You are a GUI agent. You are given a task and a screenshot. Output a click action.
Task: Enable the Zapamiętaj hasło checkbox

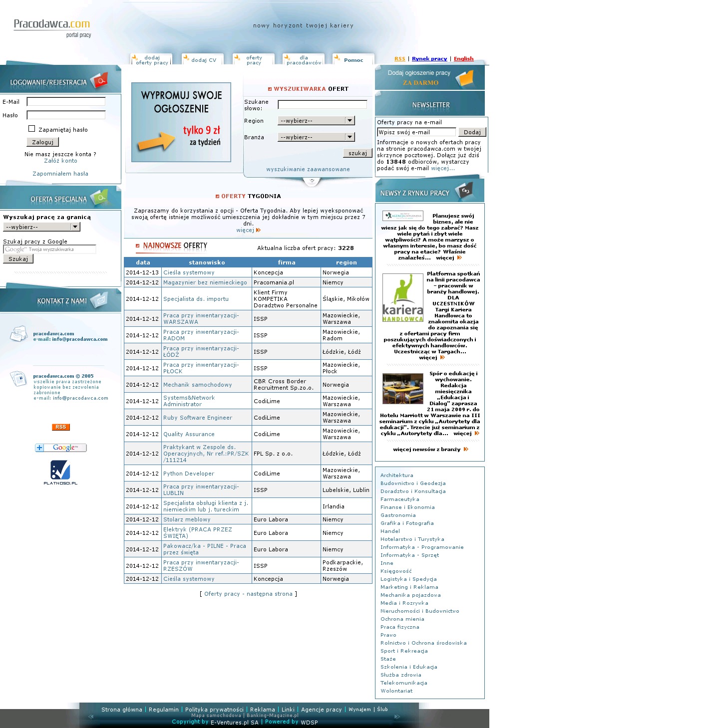click(x=32, y=129)
